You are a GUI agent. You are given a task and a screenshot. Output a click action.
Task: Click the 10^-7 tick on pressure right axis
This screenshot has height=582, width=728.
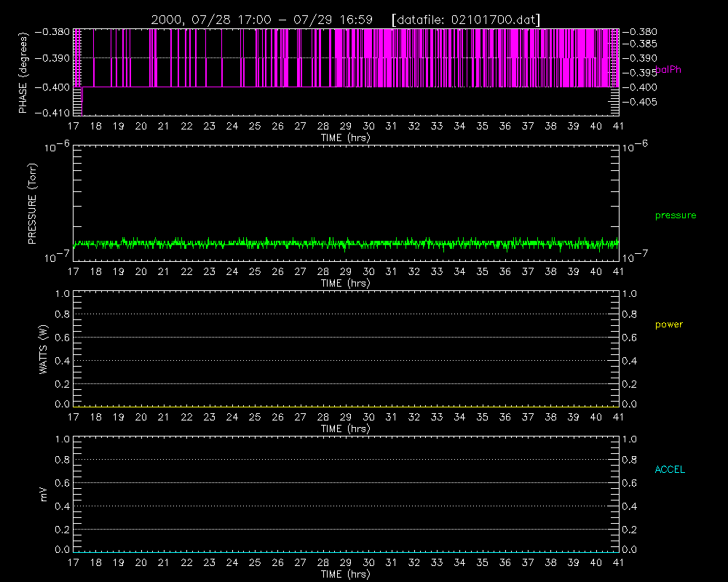635,257
